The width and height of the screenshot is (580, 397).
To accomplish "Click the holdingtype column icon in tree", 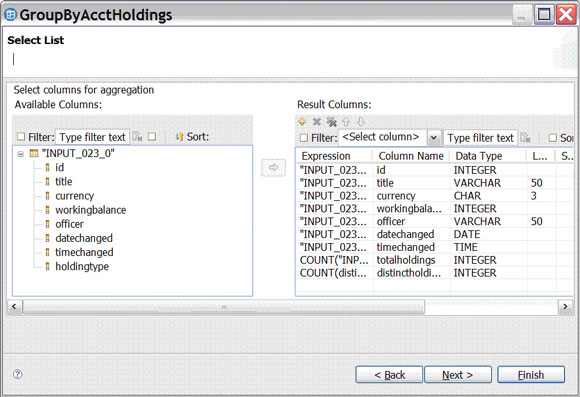I will tap(47, 266).
